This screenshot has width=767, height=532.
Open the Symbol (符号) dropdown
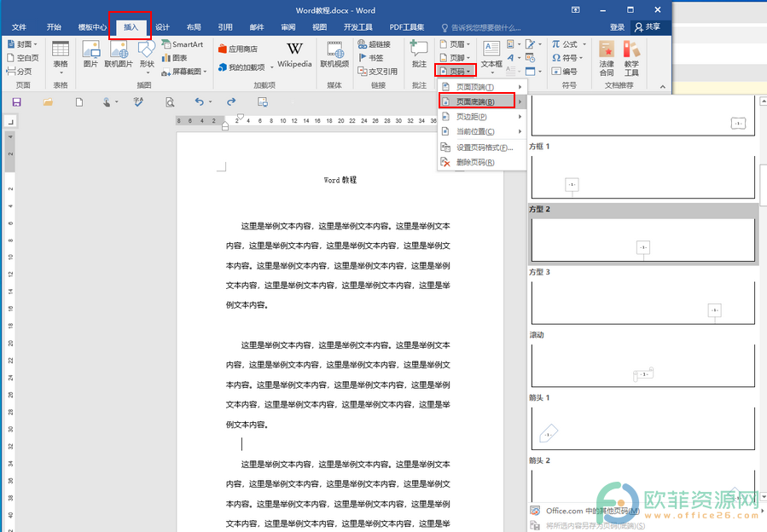567,58
